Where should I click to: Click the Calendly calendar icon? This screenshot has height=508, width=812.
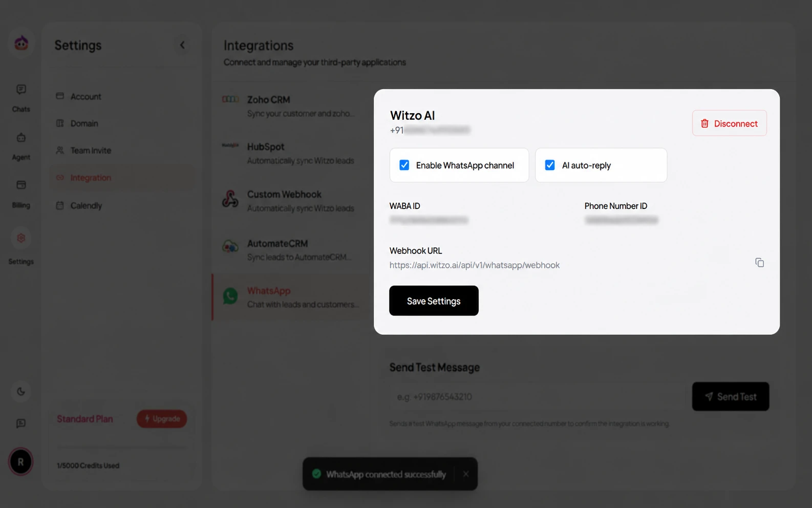(60, 205)
